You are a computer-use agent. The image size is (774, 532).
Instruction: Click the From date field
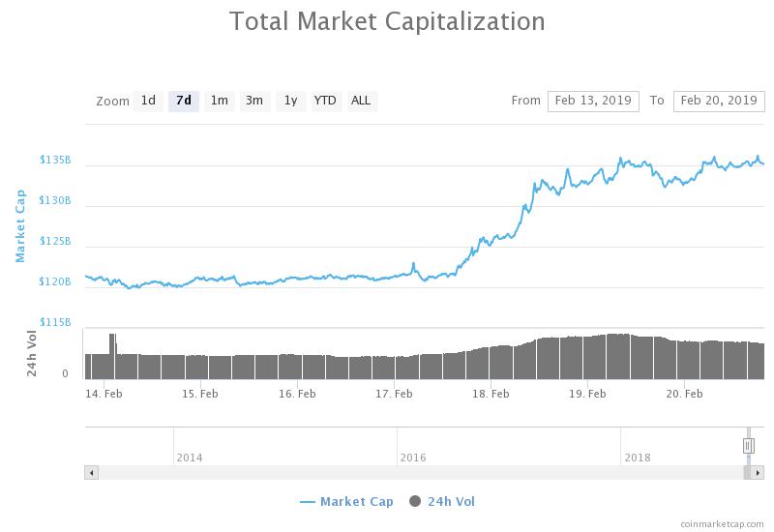click(x=593, y=102)
